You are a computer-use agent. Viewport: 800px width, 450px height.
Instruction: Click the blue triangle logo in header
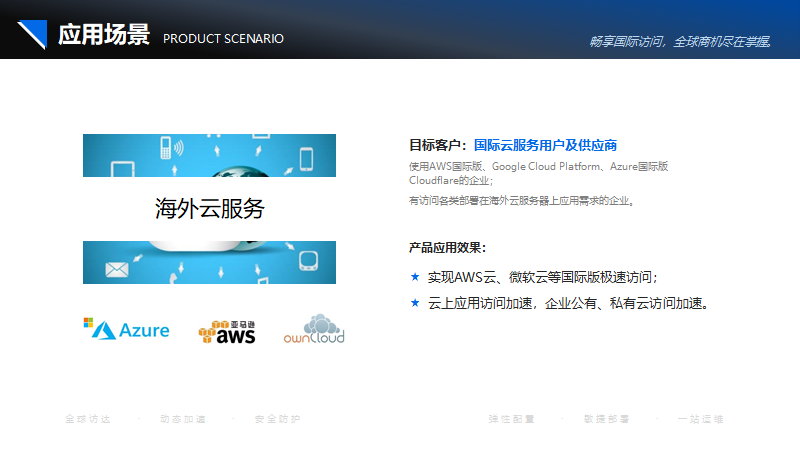pyautogui.click(x=33, y=34)
